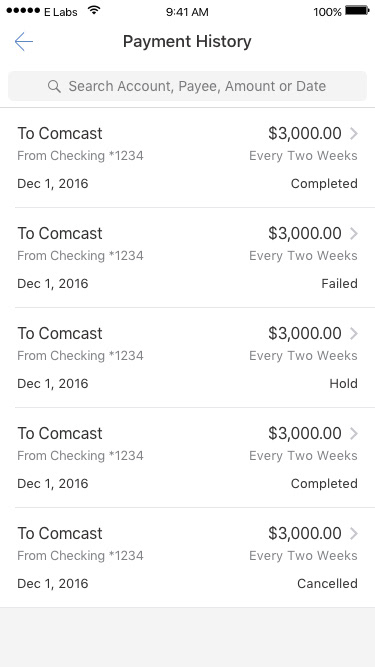Open chevron on first Completed payment
The image size is (375, 667).
(354, 134)
